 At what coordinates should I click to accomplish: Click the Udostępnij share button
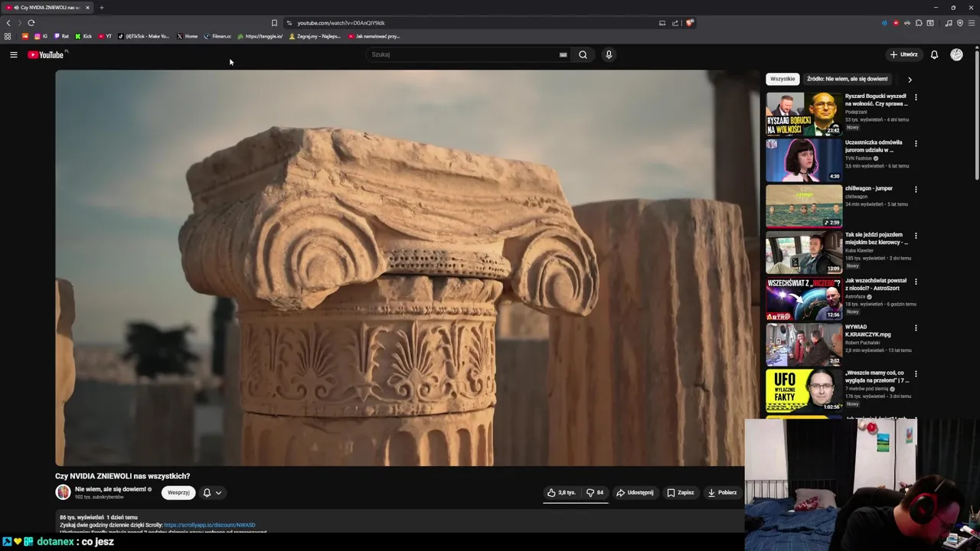coord(635,493)
